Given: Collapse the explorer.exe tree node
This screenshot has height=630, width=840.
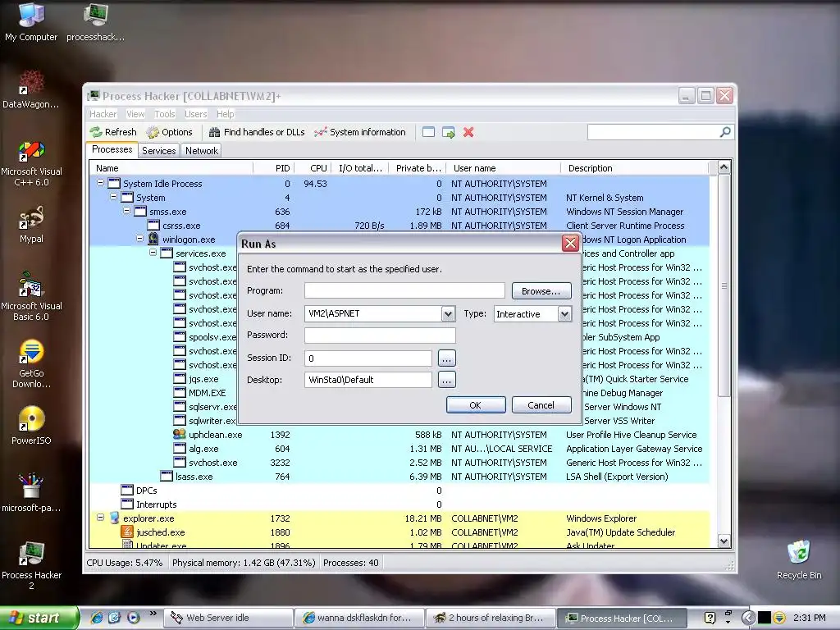Looking at the screenshot, I should click(x=100, y=518).
